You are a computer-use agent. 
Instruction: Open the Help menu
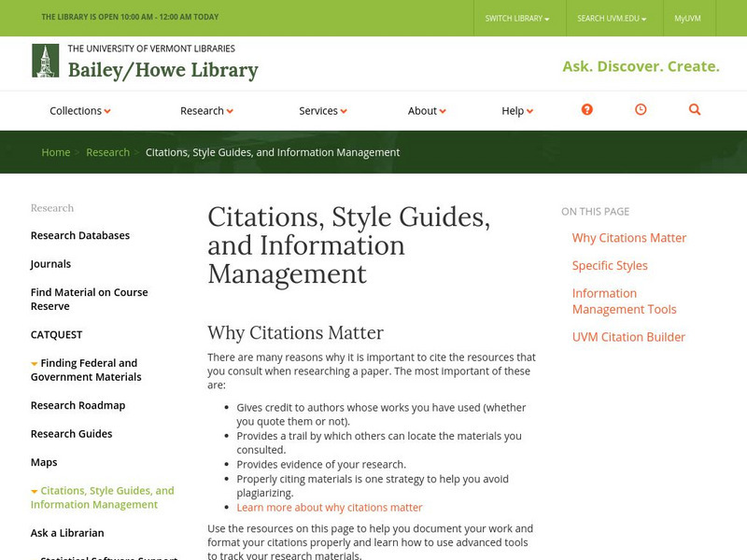[x=517, y=111]
